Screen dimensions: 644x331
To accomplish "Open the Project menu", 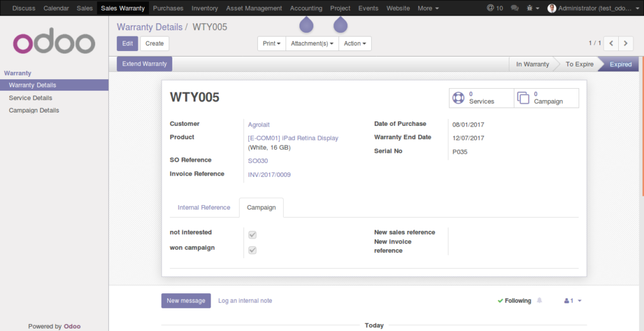I will pos(340,8).
